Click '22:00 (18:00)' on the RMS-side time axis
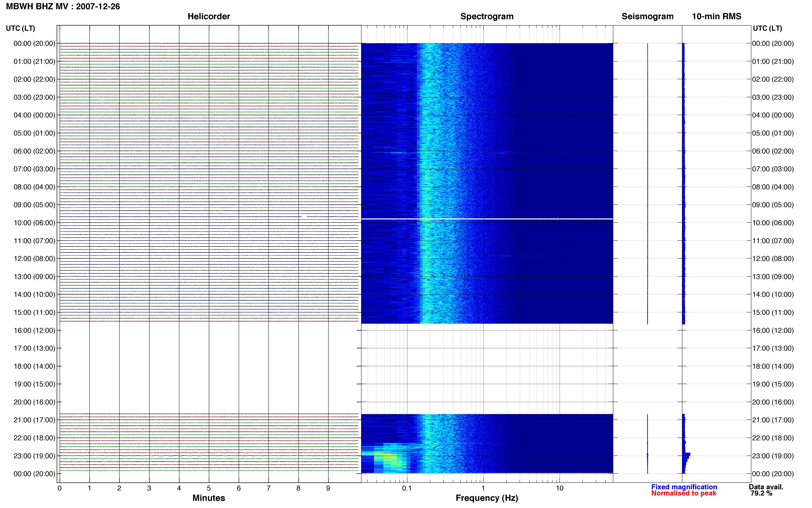812x508 pixels. 773,438
